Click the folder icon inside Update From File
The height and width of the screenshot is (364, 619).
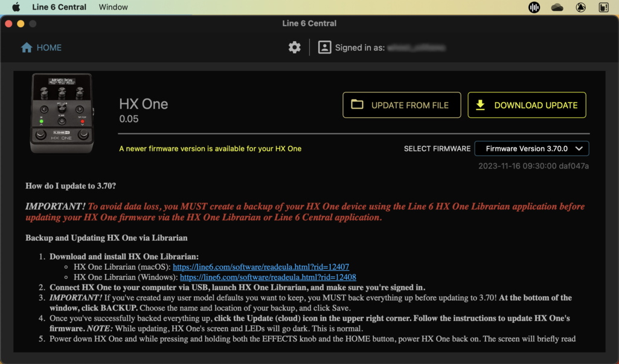point(358,104)
